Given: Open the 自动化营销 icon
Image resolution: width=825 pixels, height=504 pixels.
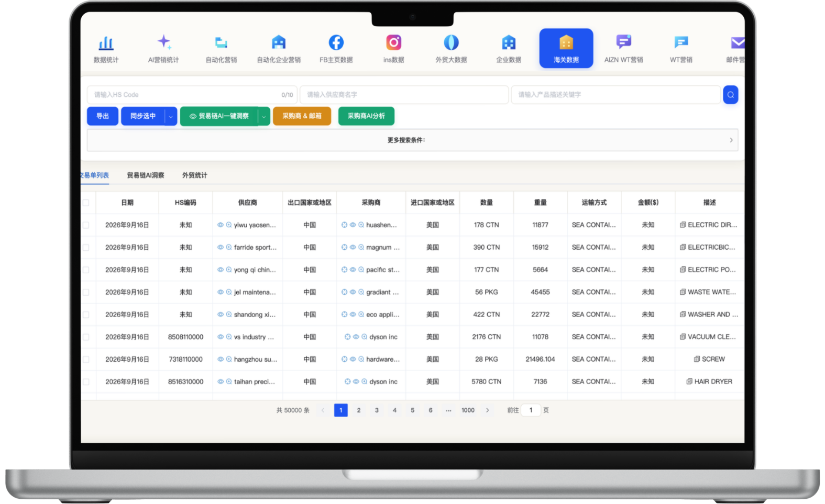Looking at the screenshot, I should [x=221, y=42].
